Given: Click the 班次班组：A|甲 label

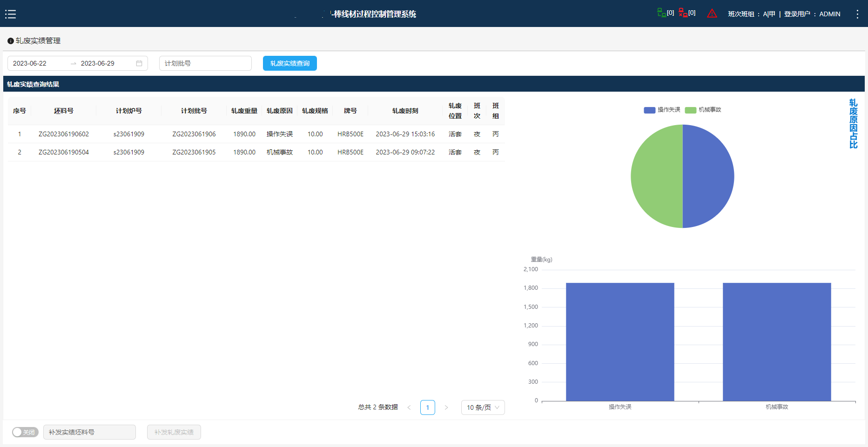Looking at the screenshot, I should (752, 14).
